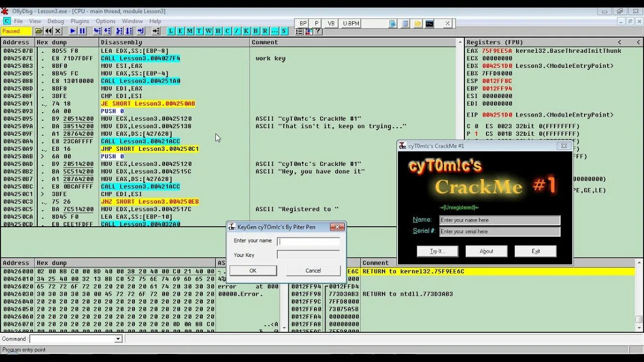The height and width of the screenshot is (362, 644).
Task: Click the Try It... button in CrackMe
Action: pyautogui.click(x=437, y=251)
